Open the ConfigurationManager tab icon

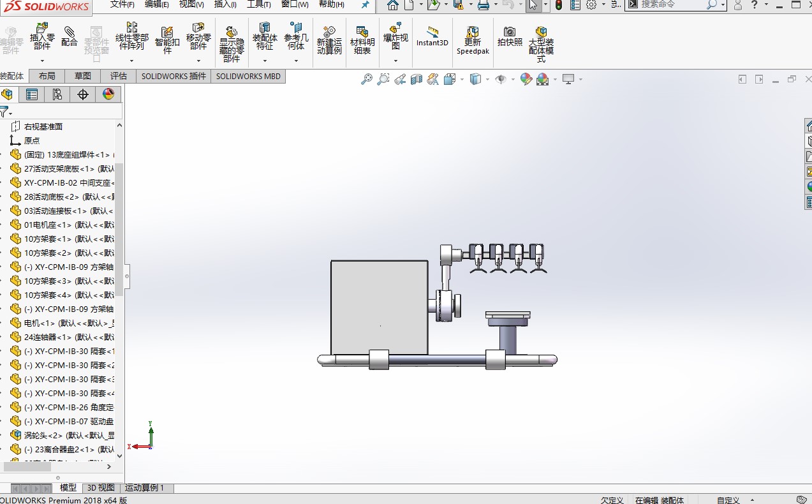click(x=57, y=94)
